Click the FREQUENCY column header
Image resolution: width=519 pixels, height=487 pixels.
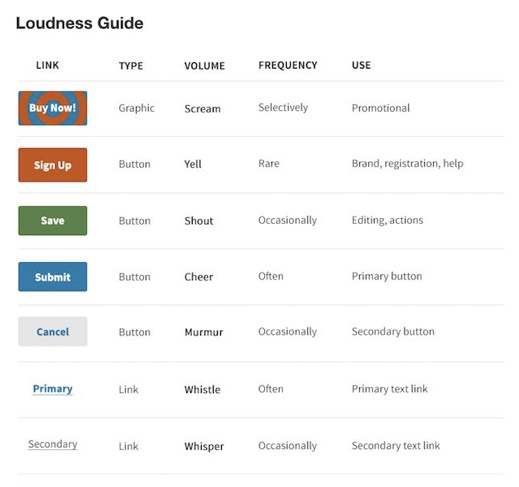288,65
